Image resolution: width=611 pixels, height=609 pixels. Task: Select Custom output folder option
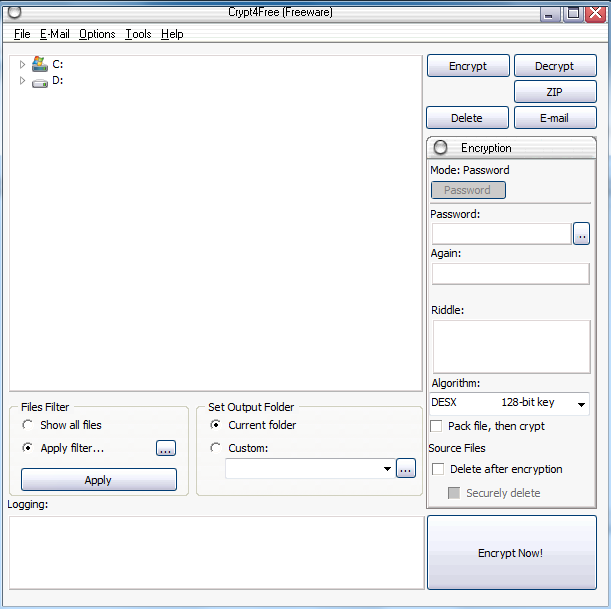point(215,448)
